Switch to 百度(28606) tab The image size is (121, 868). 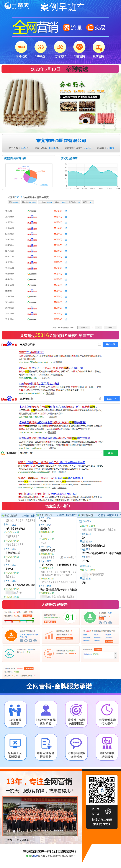[14, 202]
